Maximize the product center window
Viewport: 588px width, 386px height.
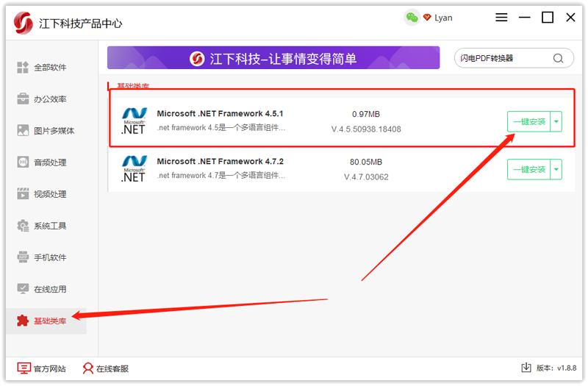click(x=548, y=17)
